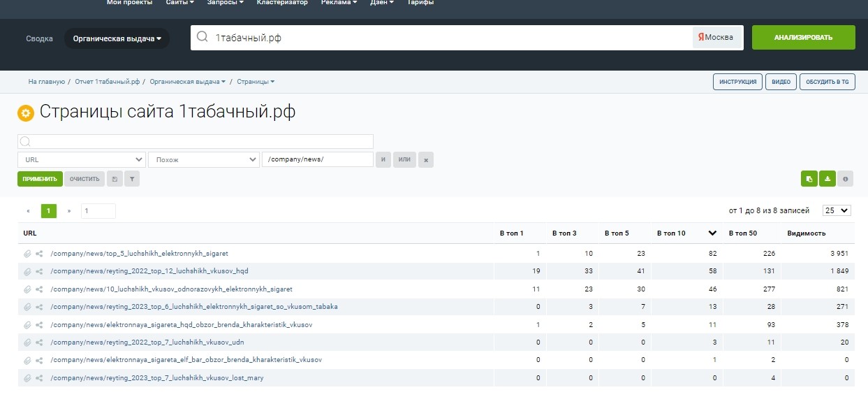Click the table quick search field
Viewport: 868px width, 397px height.
(196, 141)
